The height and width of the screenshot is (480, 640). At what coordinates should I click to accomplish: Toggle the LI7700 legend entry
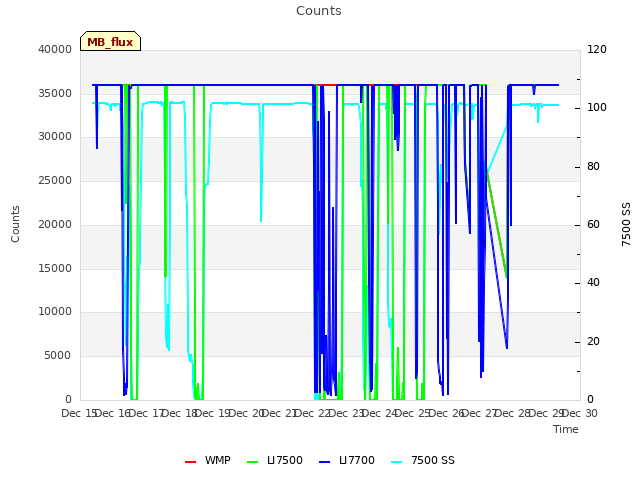[x=347, y=460]
